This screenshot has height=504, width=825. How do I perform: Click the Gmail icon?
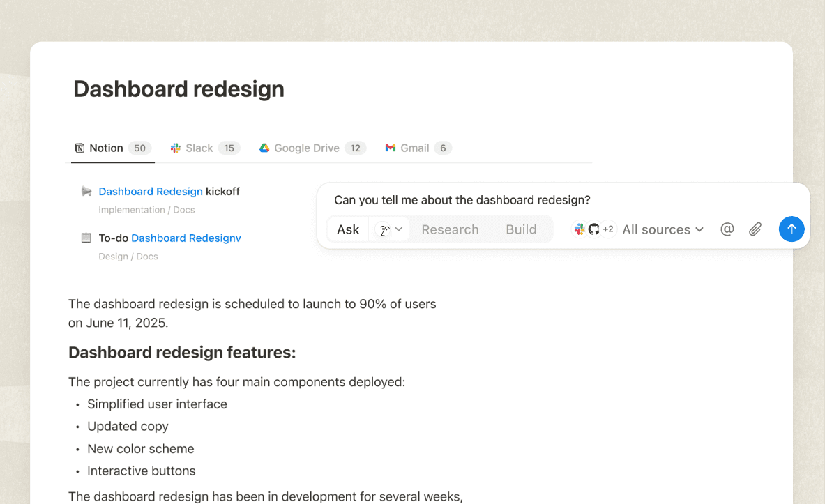click(x=389, y=148)
